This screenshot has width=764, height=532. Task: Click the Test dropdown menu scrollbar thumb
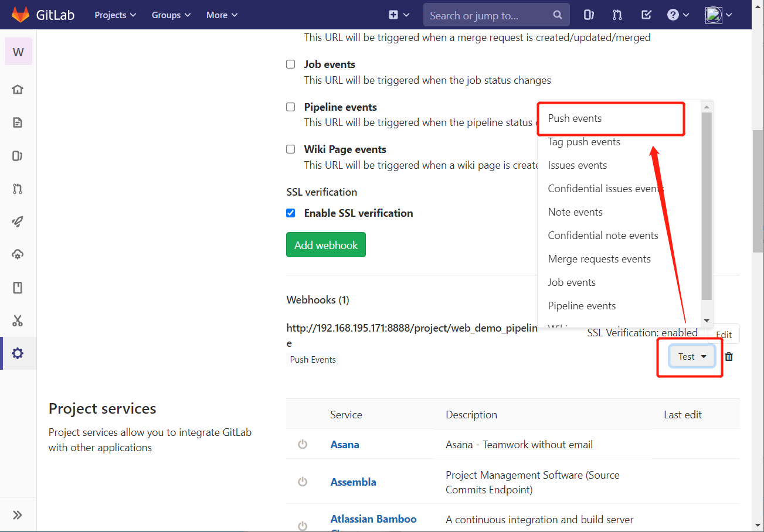tap(707, 206)
